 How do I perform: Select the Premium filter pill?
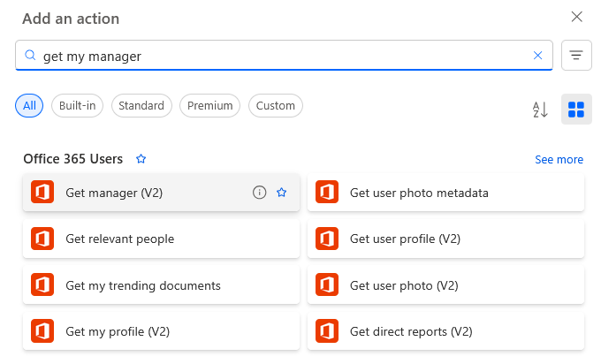210,105
